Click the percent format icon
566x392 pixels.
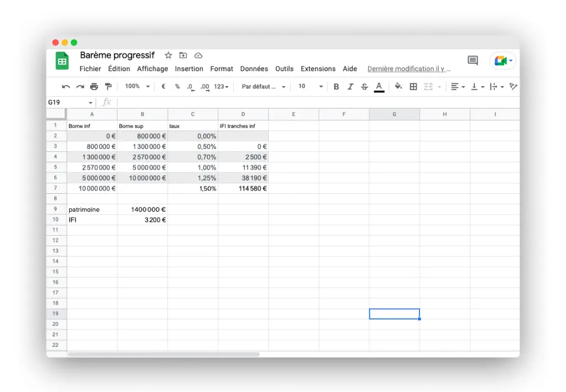(176, 87)
